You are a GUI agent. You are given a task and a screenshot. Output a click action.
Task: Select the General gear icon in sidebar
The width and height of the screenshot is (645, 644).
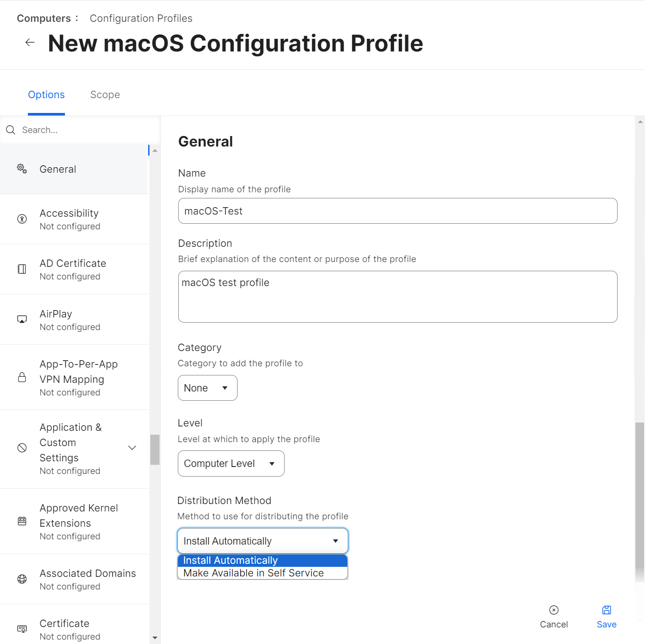pos(22,169)
